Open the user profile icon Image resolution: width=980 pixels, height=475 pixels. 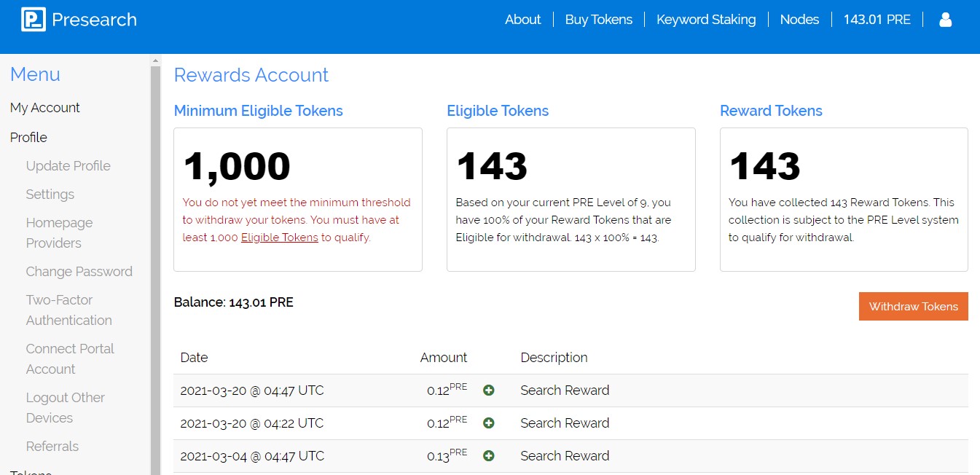coord(946,20)
